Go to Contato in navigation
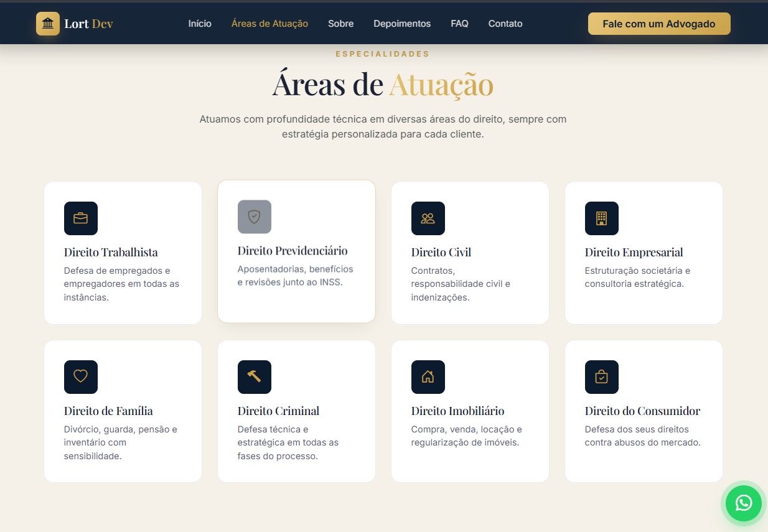This screenshot has width=768, height=532. click(x=505, y=24)
